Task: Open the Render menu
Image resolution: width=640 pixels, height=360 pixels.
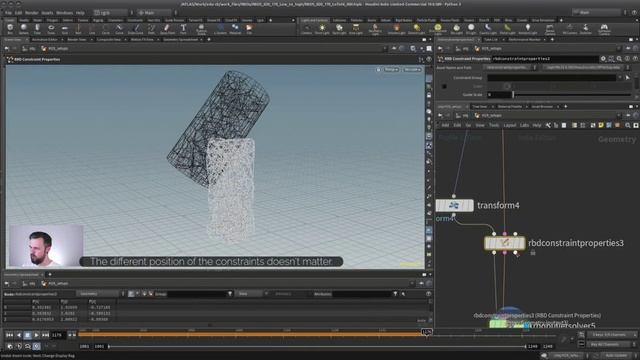Action: [31, 13]
